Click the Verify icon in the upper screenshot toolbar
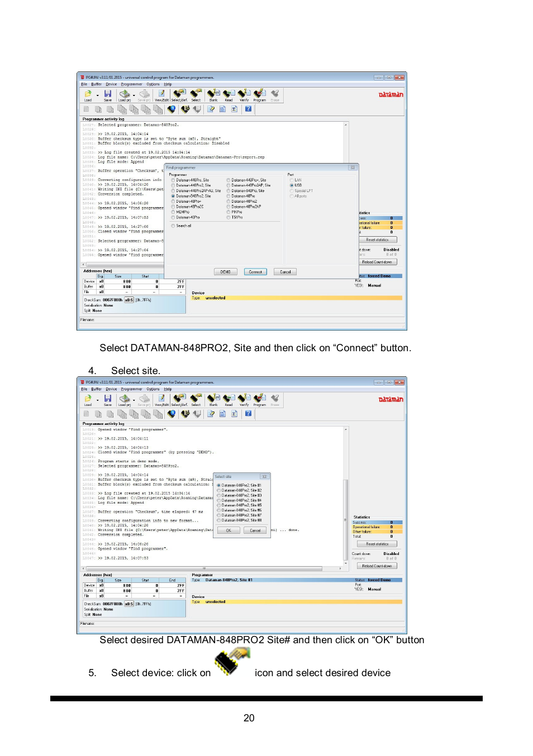Screen dimensions: 533x756 [244, 95]
